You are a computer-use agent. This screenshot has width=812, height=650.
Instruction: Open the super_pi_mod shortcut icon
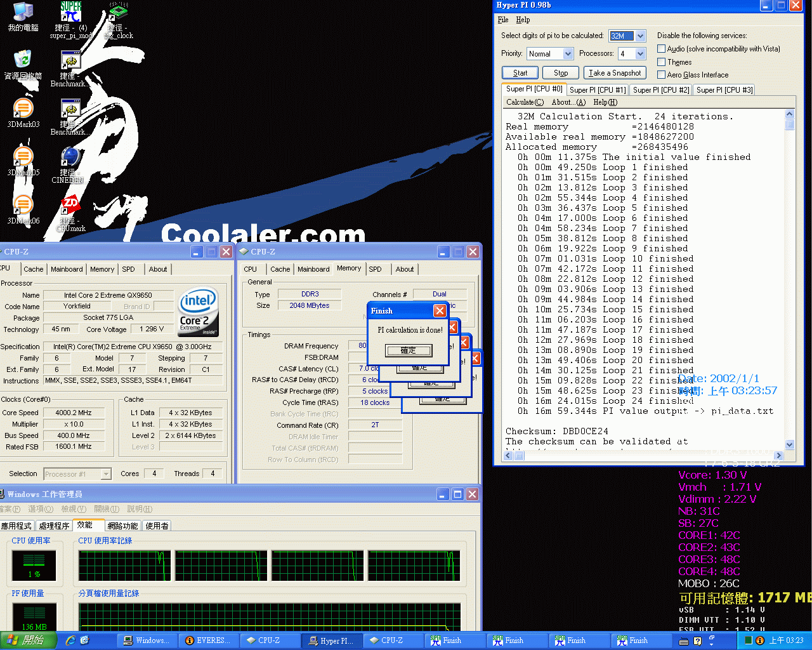(70, 19)
